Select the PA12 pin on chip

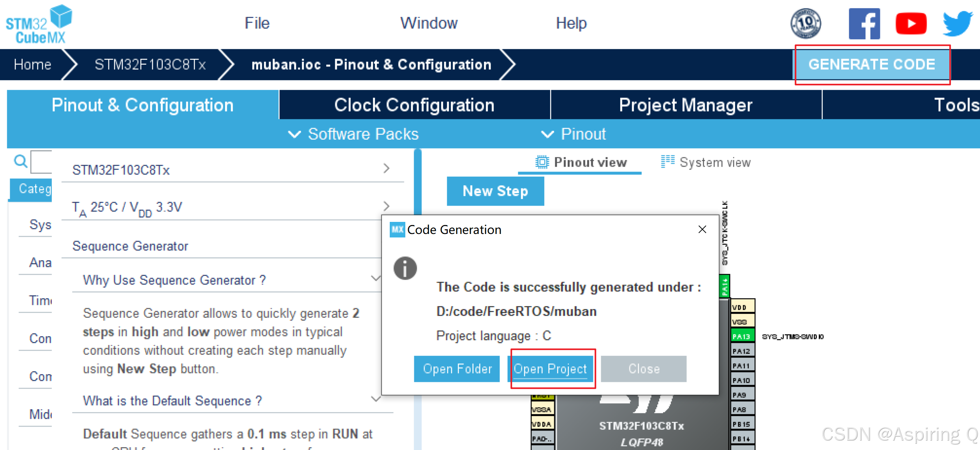pyautogui.click(x=742, y=351)
